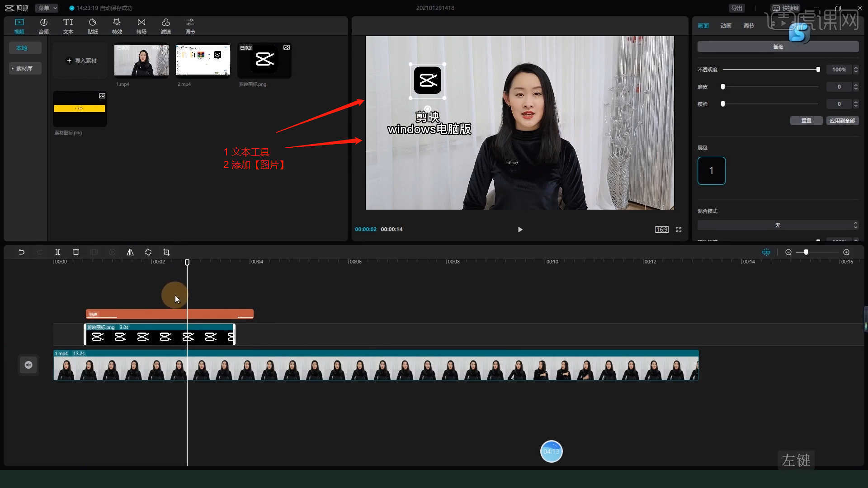Select the 2.mp4 thumbnail
Image resolution: width=868 pixels, height=488 pixels.
pyautogui.click(x=203, y=61)
